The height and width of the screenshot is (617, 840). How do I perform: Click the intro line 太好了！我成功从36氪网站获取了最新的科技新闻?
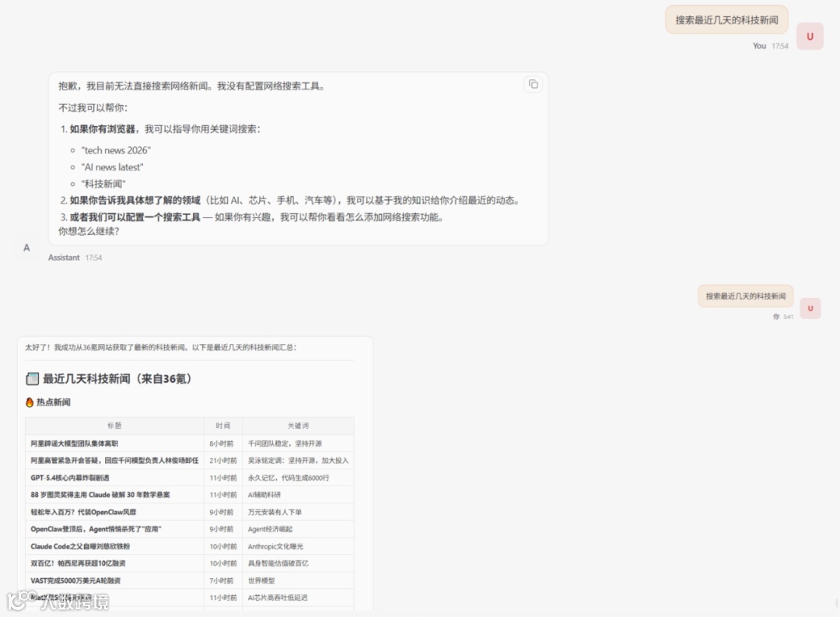(160, 347)
